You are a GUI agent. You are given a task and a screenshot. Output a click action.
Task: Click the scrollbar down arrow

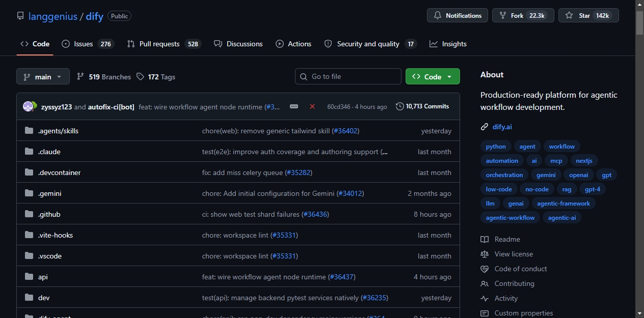[639, 313]
